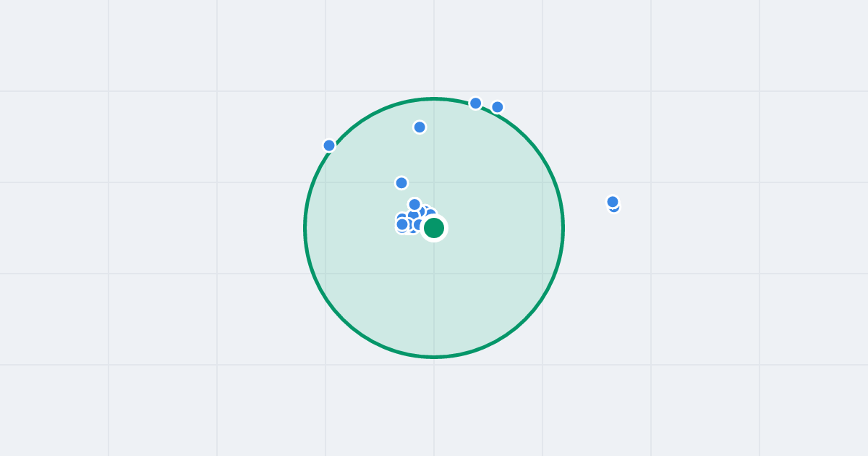Click the blue marker on circle's left edge
The height and width of the screenshot is (456, 868).
329,145
